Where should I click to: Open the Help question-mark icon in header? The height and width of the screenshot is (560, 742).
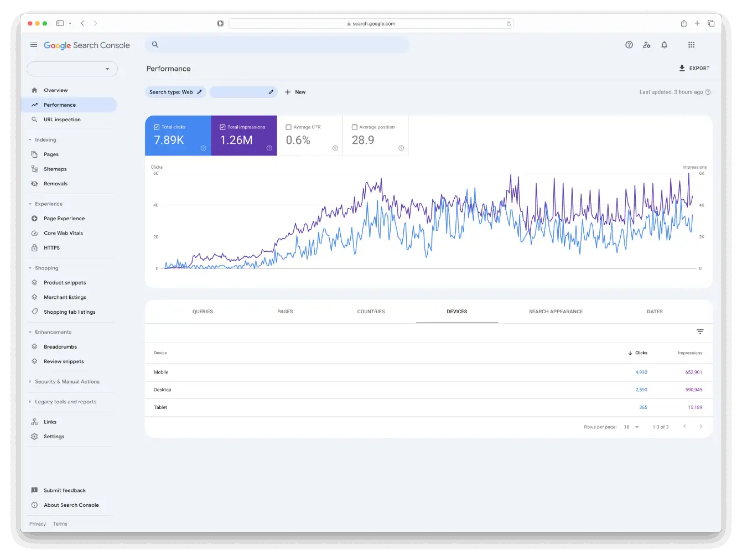(629, 45)
